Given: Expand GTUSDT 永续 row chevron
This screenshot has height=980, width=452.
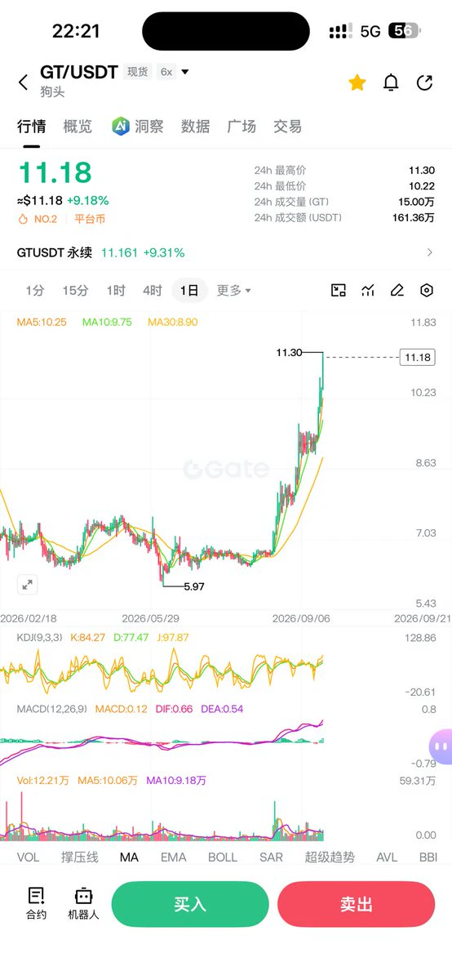Looking at the screenshot, I should (x=430, y=252).
